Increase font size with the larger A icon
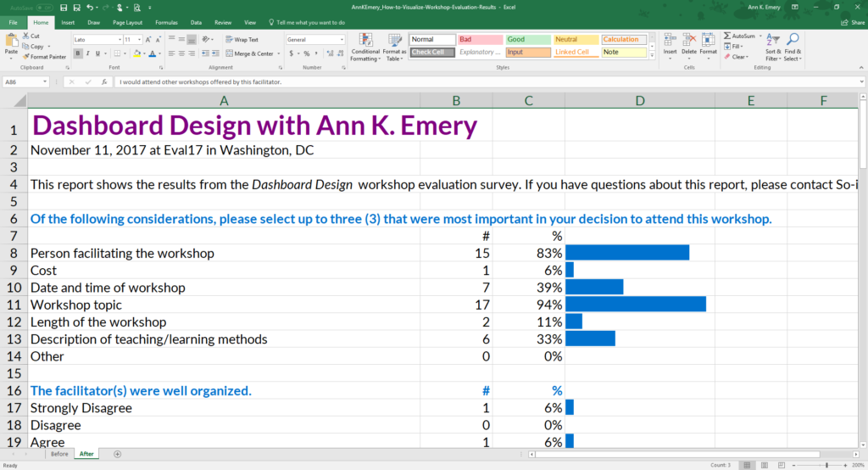 coord(148,40)
